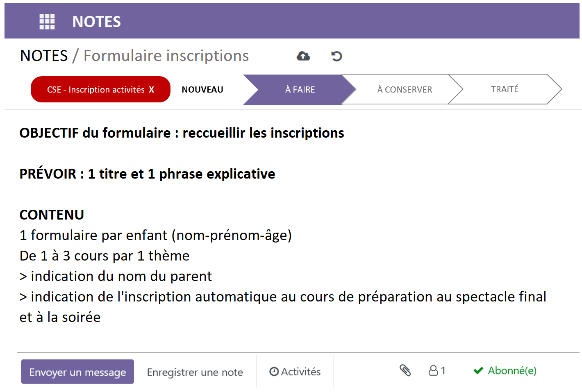Click the OBJECTIF du formulaire line
The width and height of the screenshot is (582, 392).
point(182,133)
